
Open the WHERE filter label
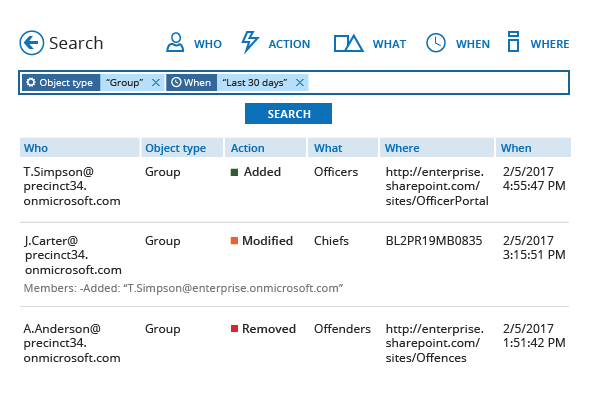click(550, 44)
